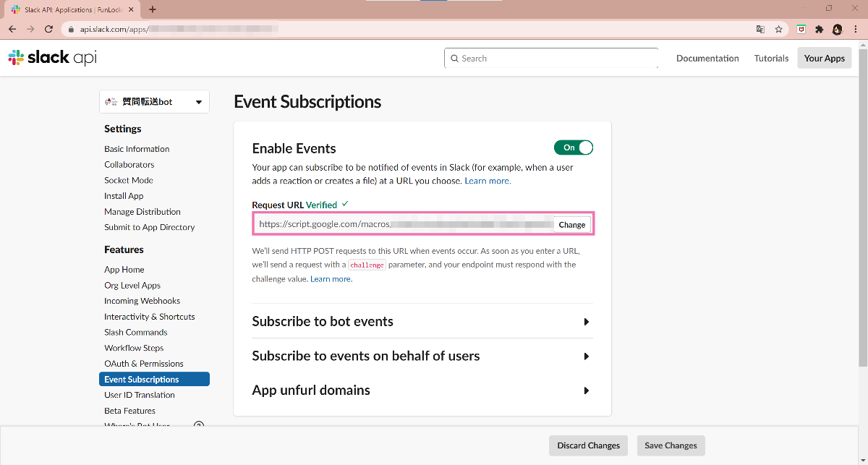Click the Pocket extension icon
This screenshot has height=465, width=868.
[x=801, y=29]
